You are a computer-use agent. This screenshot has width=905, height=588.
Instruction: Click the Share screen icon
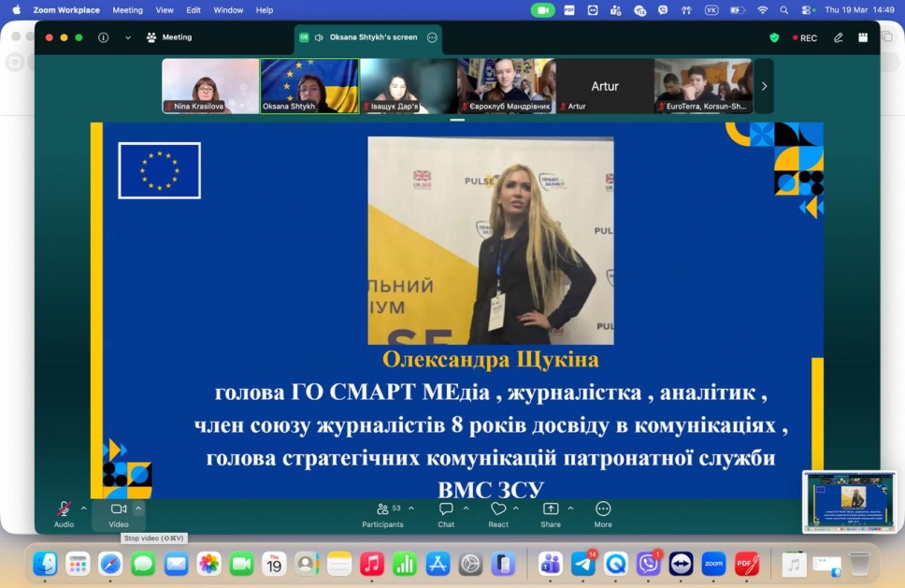point(551,509)
